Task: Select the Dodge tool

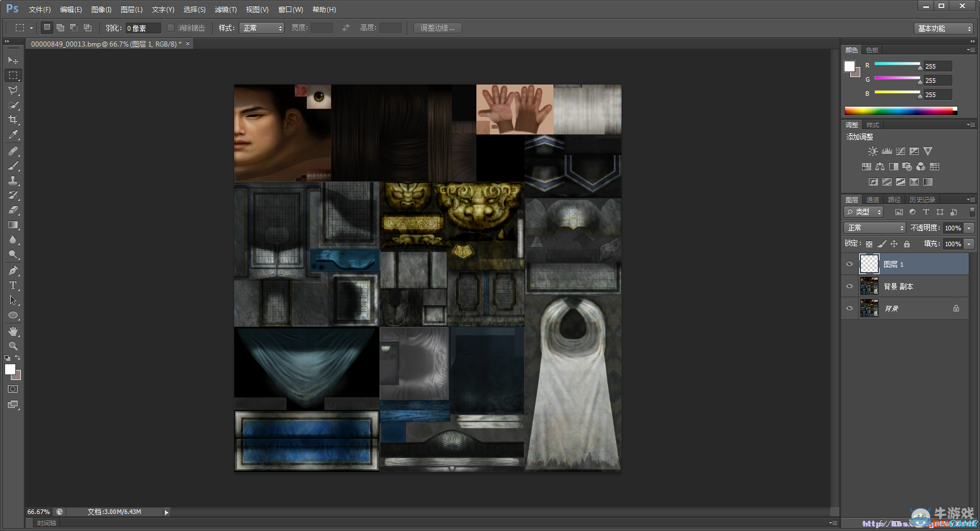Action: tap(13, 255)
